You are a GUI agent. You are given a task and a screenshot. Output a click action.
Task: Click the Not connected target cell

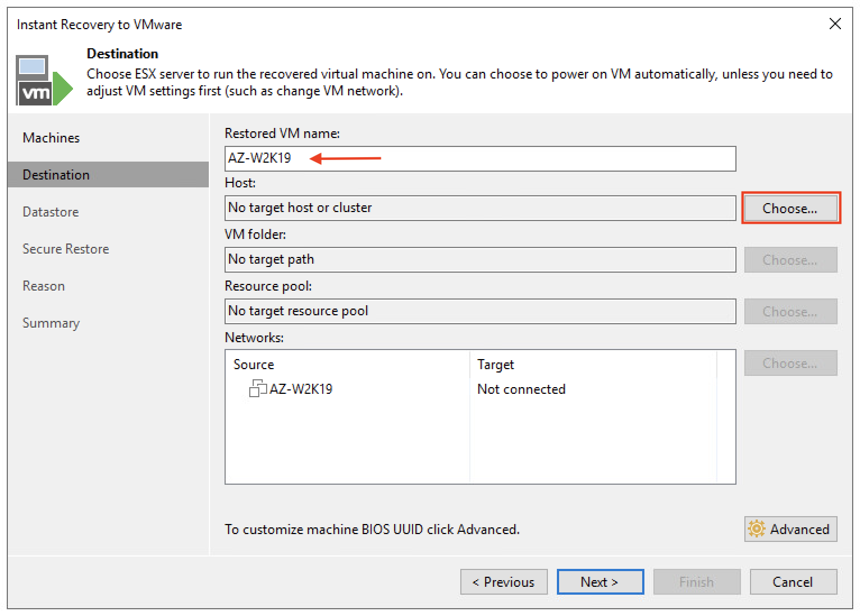point(521,389)
